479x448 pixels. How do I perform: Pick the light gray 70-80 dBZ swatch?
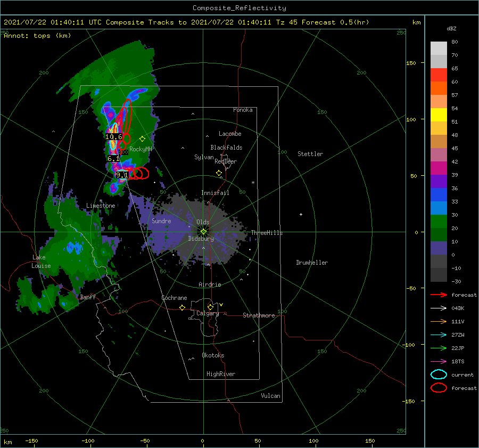tap(439, 48)
